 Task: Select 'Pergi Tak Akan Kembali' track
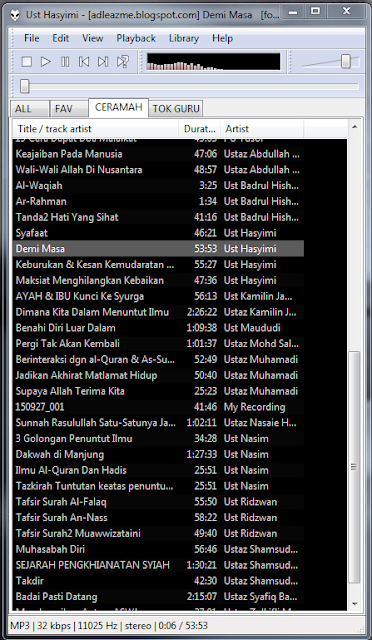tap(158, 344)
